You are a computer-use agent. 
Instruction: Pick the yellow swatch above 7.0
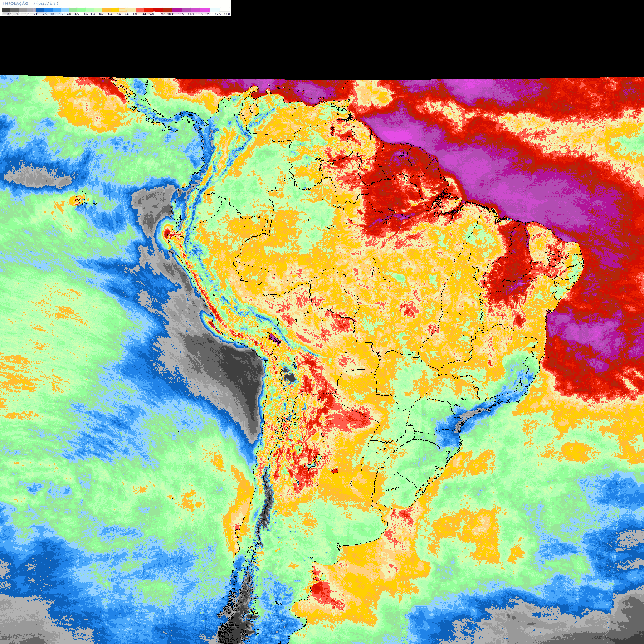point(115,10)
